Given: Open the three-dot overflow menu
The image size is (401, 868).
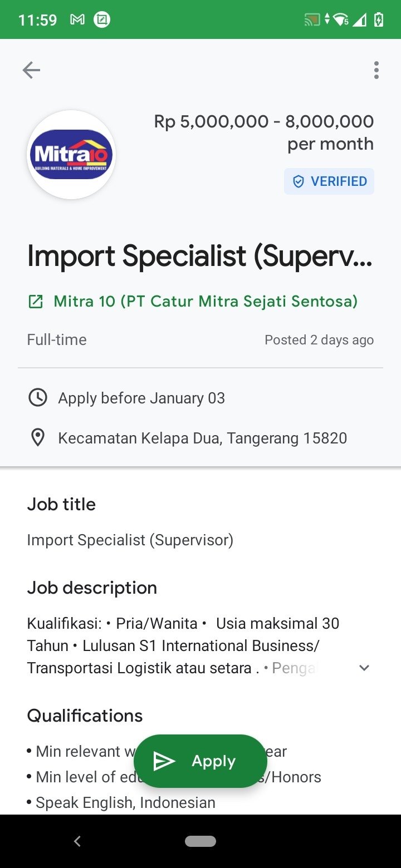Looking at the screenshot, I should tap(376, 70).
